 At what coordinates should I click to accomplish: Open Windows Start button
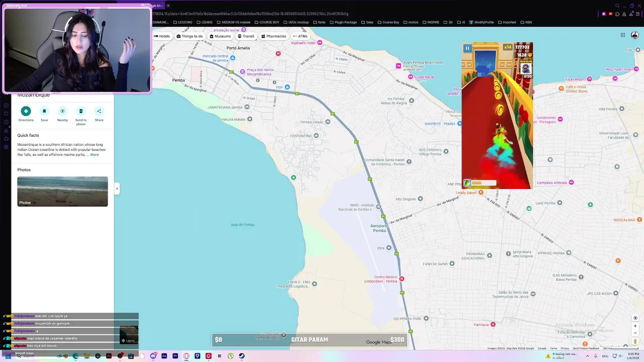7,355
